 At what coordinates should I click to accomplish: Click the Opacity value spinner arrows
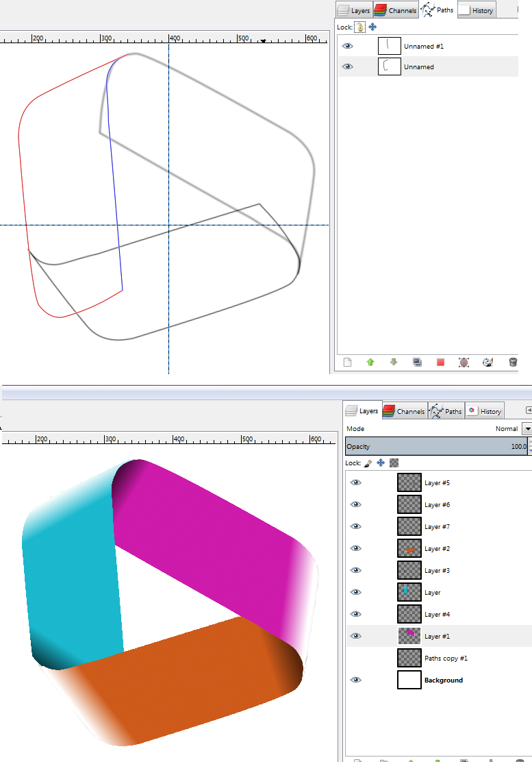tap(529, 446)
